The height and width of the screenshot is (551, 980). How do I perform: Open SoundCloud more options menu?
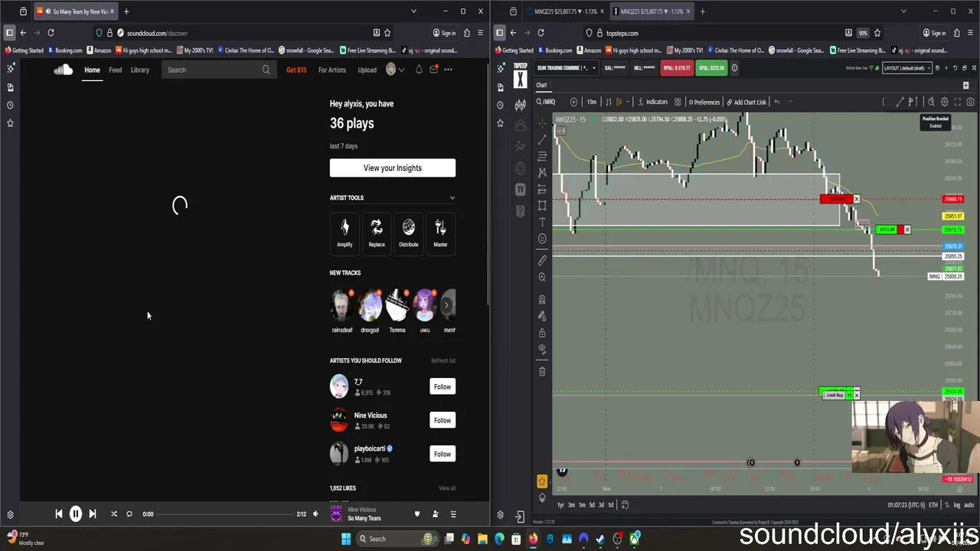coord(448,70)
